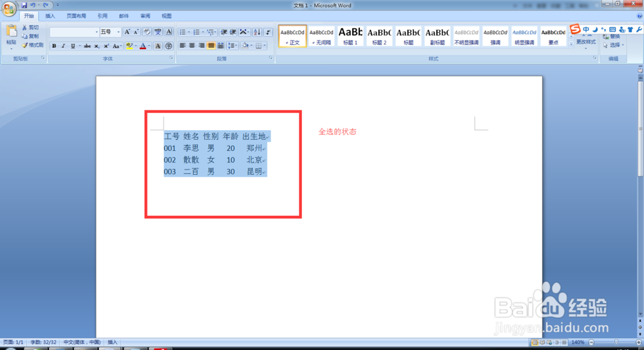The width and height of the screenshot is (644, 350).
Task: Decrease paragraph indent
Action: click(224, 32)
